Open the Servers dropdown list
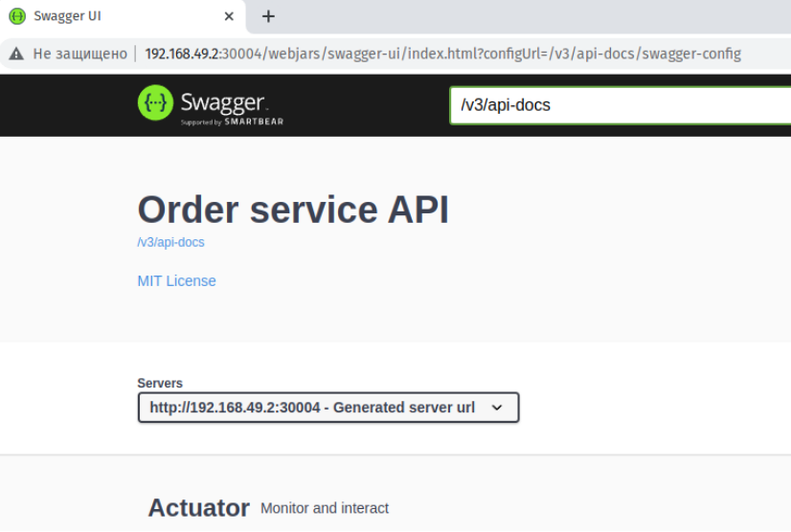The height and width of the screenshot is (532, 791). point(328,408)
